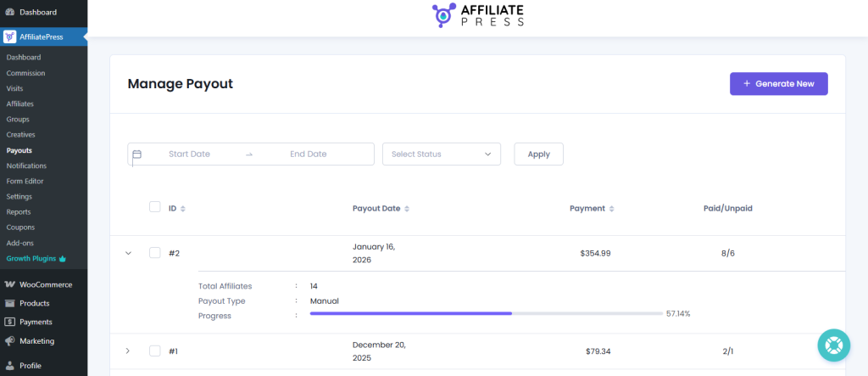868x376 pixels.
Task: Click the 57.14% progress value
Action: point(678,313)
